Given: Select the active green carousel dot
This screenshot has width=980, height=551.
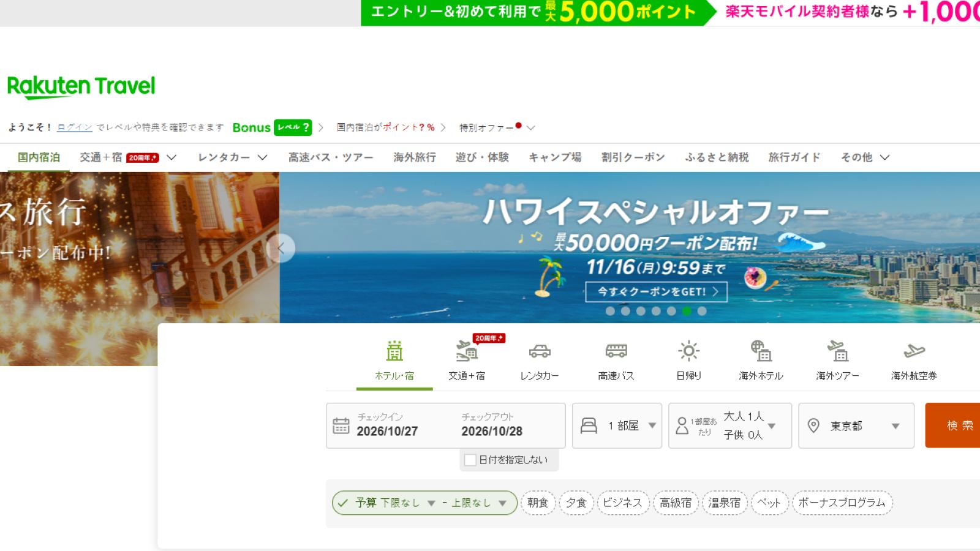Looking at the screenshot, I should click(x=687, y=311).
